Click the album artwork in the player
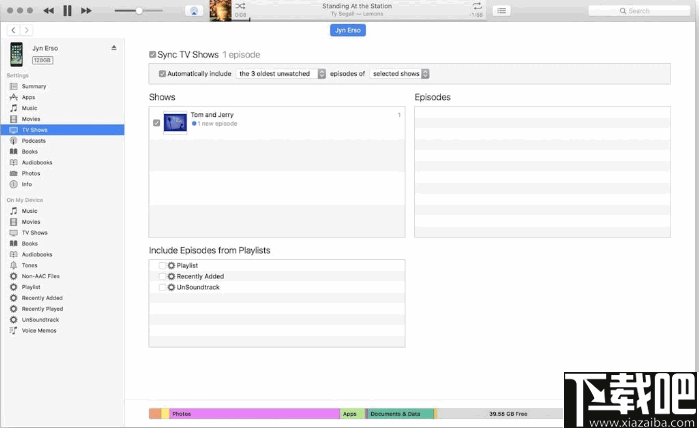 [220, 11]
